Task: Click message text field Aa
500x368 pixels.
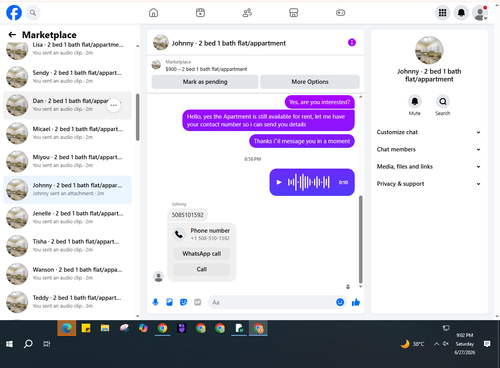Action: 272,302
